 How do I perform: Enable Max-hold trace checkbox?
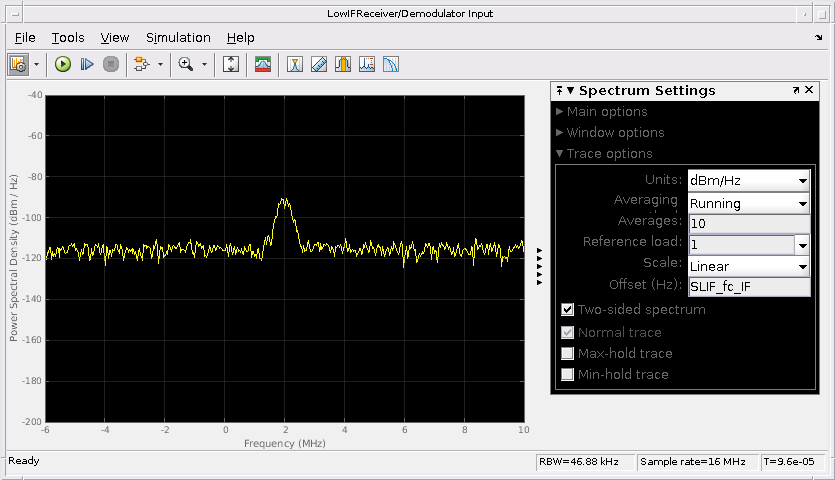pyautogui.click(x=568, y=354)
